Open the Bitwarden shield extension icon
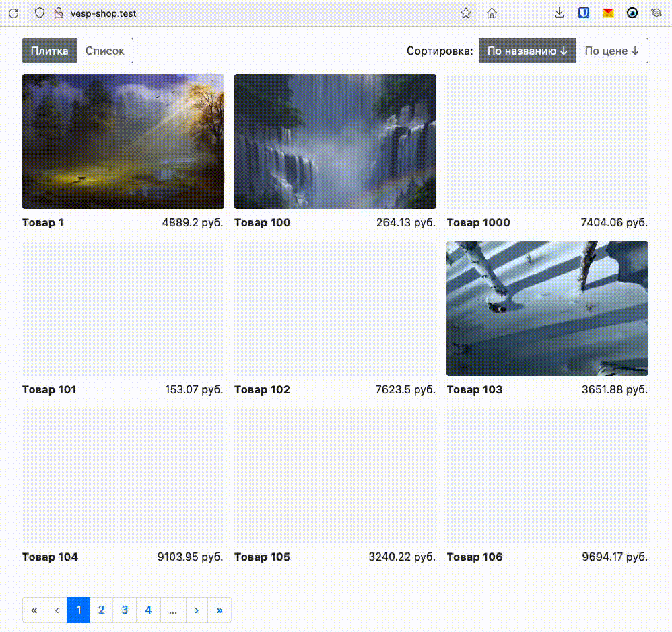The image size is (672, 632). pyautogui.click(x=584, y=13)
